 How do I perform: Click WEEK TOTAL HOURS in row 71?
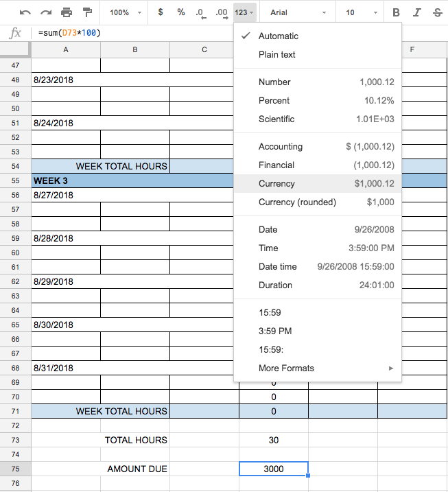click(100, 411)
